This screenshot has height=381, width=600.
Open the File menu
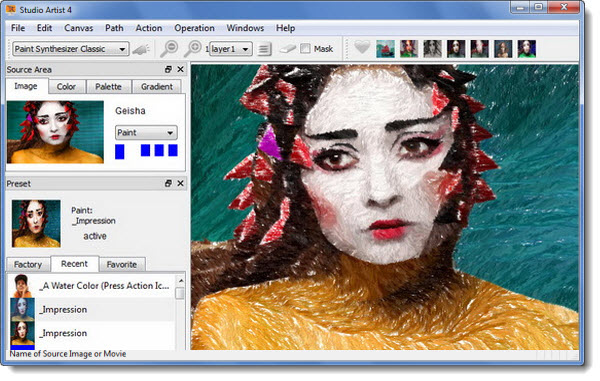pos(18,28)
